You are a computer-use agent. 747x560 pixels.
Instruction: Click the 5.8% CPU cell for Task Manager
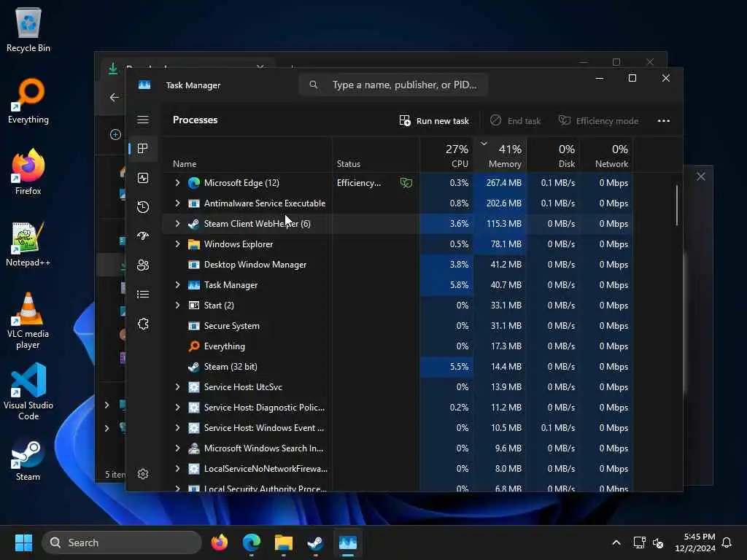(x=447, y=285)
